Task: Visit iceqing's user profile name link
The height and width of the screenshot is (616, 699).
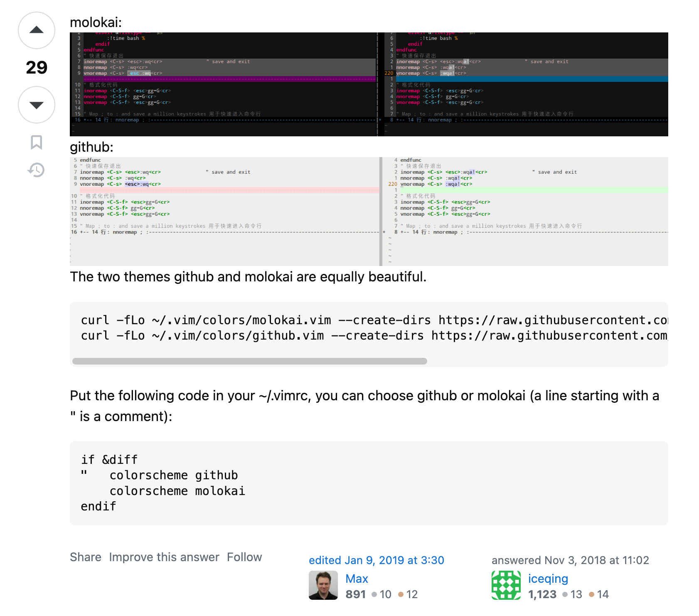Action: tap(548, 579)
